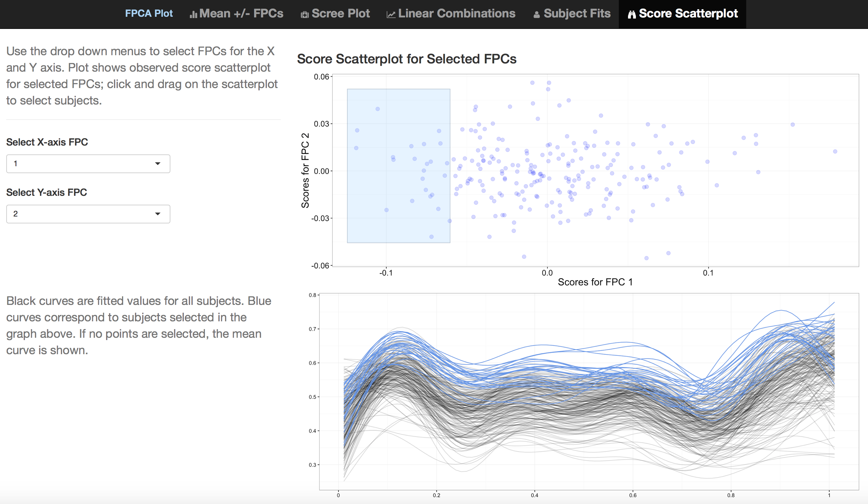This screenshot has width=868, height=504.
Task: Open the Subject Fits tab
Action: (x=576, y=13)
